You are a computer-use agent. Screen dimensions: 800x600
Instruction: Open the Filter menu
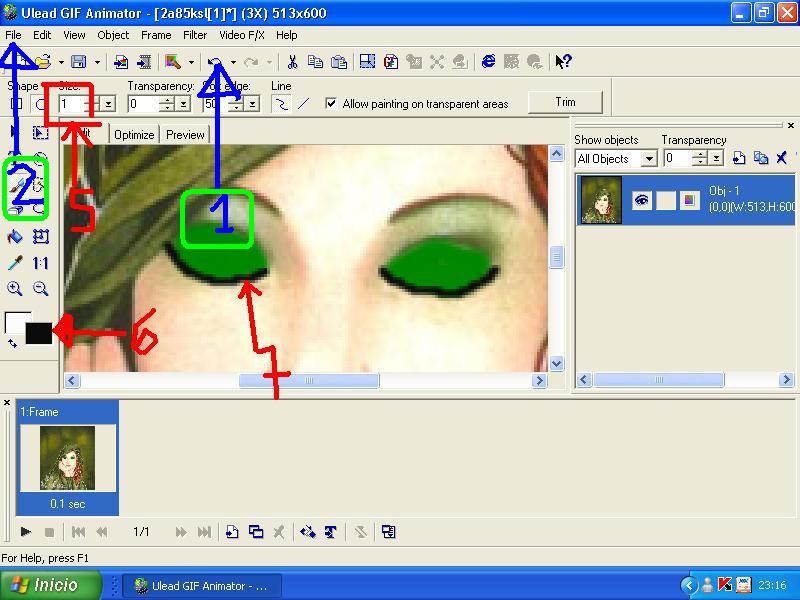tap(195, 35)
